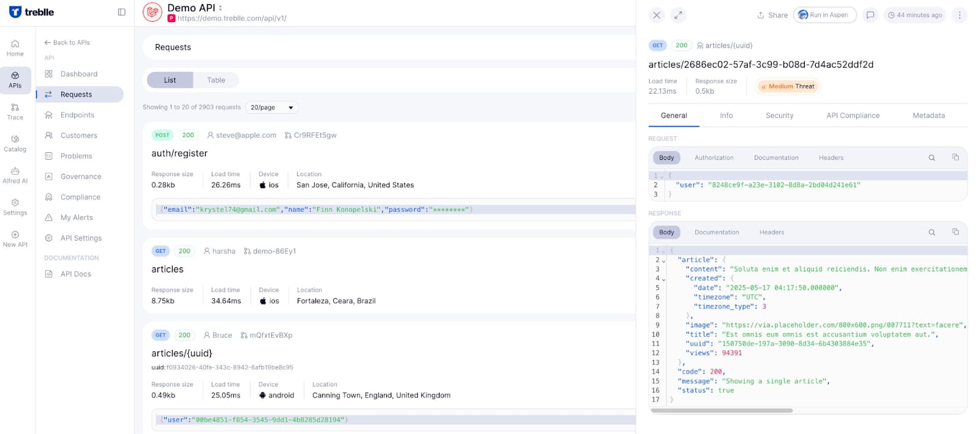Open Endpoints menu item

click(x=80, y=115)
